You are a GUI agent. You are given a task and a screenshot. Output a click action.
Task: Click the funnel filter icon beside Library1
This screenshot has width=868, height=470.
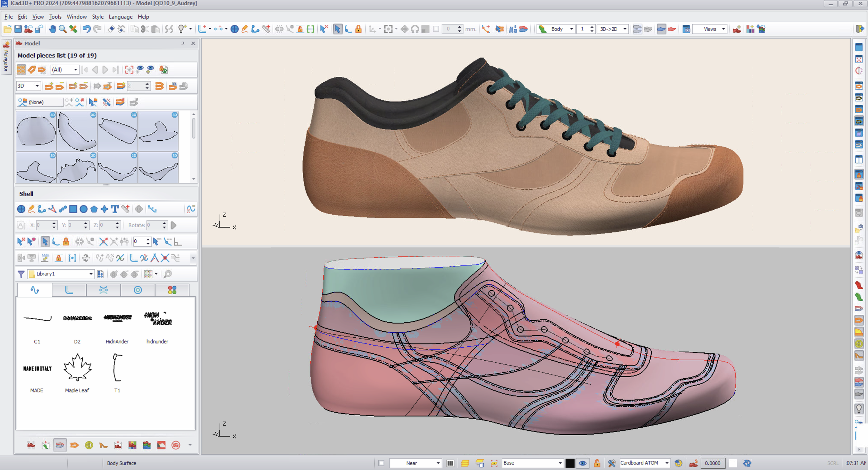click(x=21, y=274)
